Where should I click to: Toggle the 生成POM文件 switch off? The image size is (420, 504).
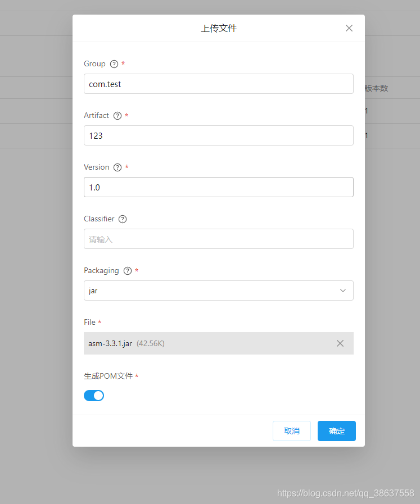94,396
